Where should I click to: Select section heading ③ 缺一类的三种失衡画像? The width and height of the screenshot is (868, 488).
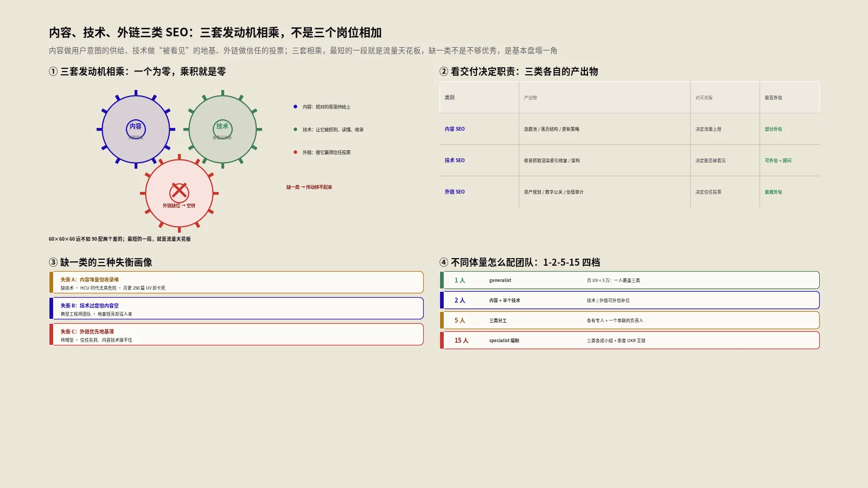click(100, 262)
